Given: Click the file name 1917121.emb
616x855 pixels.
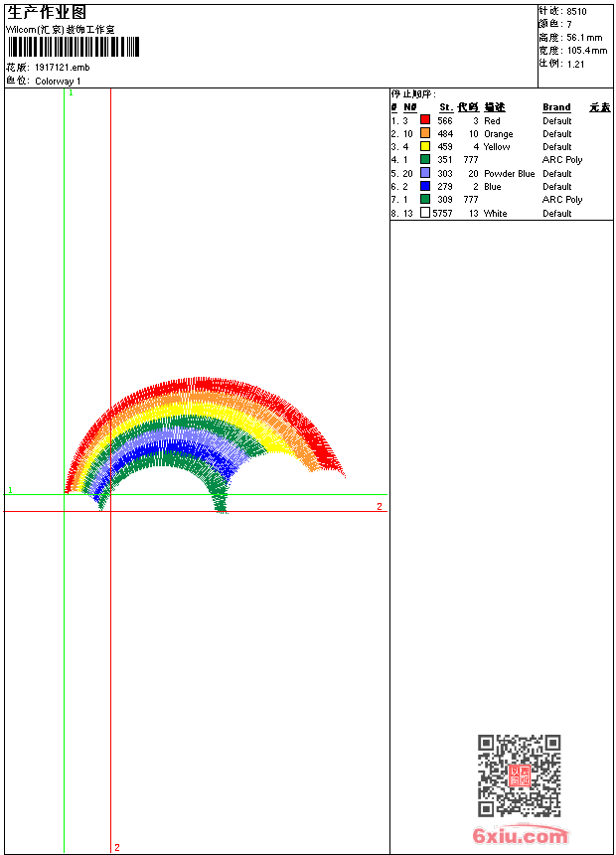Looking at the screenshot, I should (62, 67).
